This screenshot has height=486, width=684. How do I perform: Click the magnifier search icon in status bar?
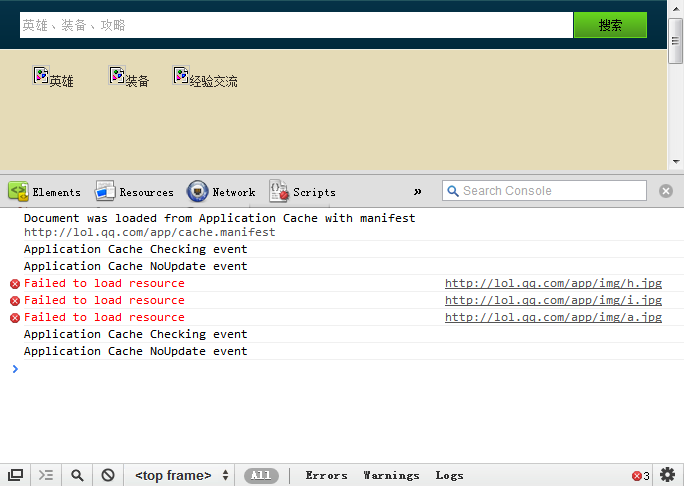pos(77,476)
